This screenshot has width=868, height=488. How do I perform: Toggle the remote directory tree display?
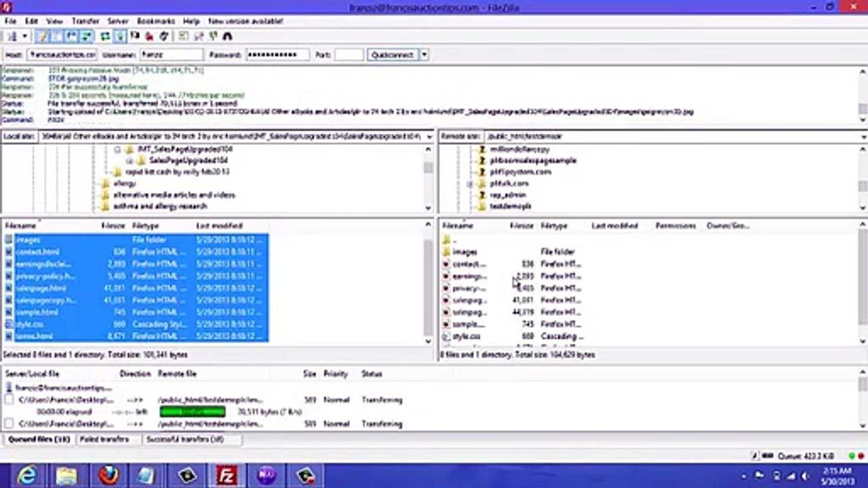(x=71, y=36)
